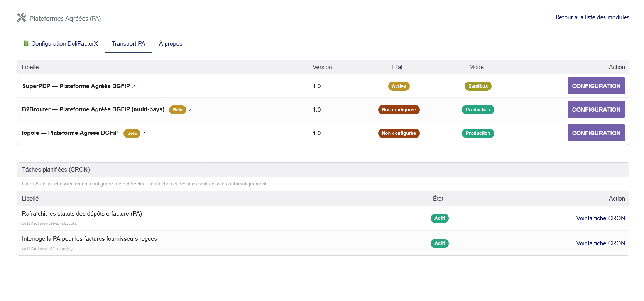The height and width of the screenshot is (301, 644).
Task: Open CONFIGURATION for Iopole
Action: (596, 133)
